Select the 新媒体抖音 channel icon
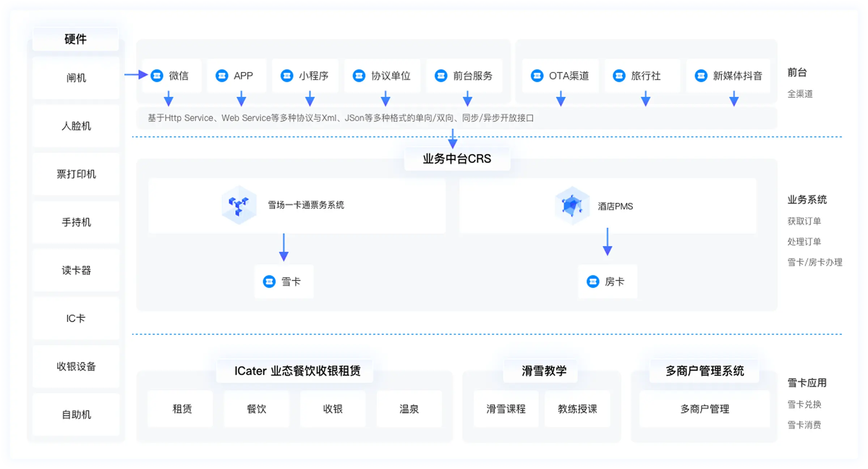868x469 pixels. pos(701,76)
